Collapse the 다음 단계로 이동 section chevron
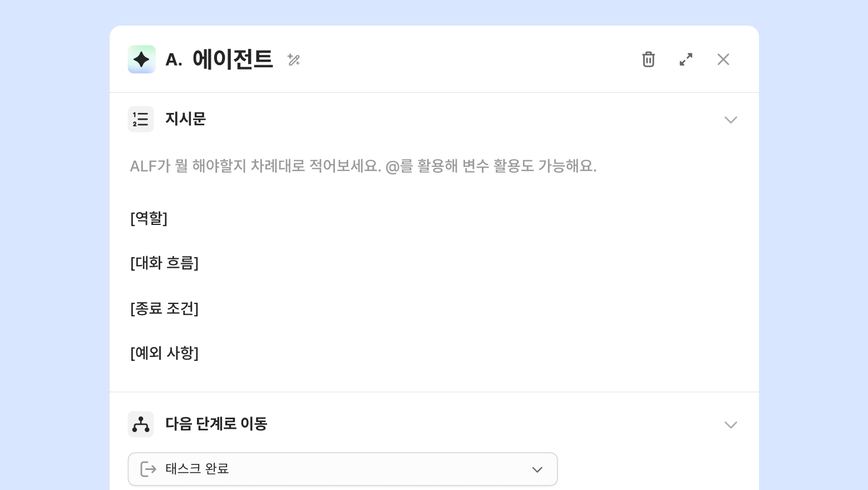Image resolution: width=868 pixels, height=490 pixels. pos(731,425)
